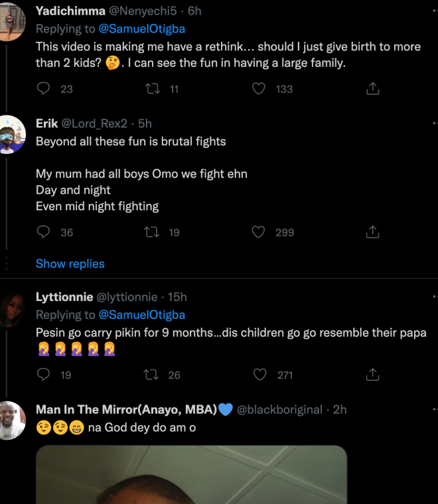The width and height of the screenshot is (438, 504).
Task: Retweet Yadichimma's large family tweet
Action: 153,88
